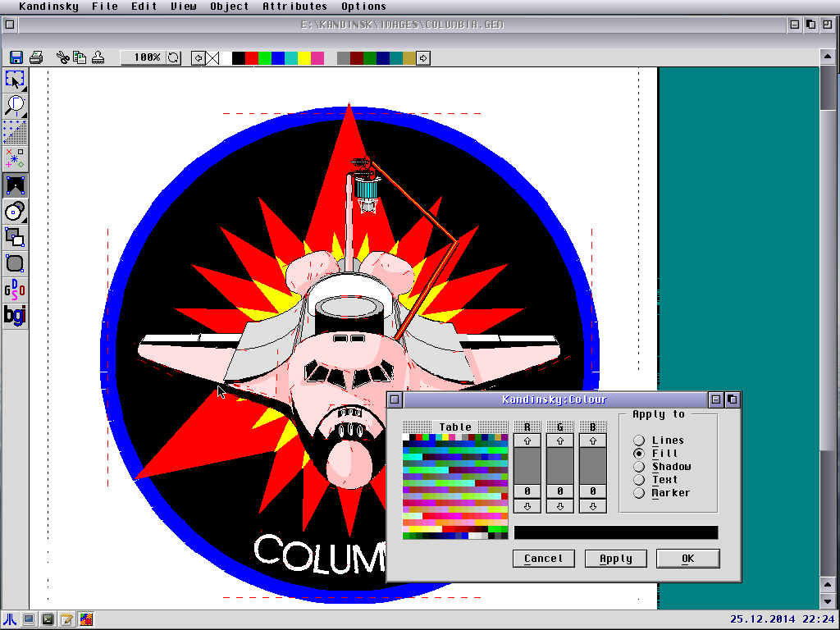Increase B value with up arrow

click(592, 441)
